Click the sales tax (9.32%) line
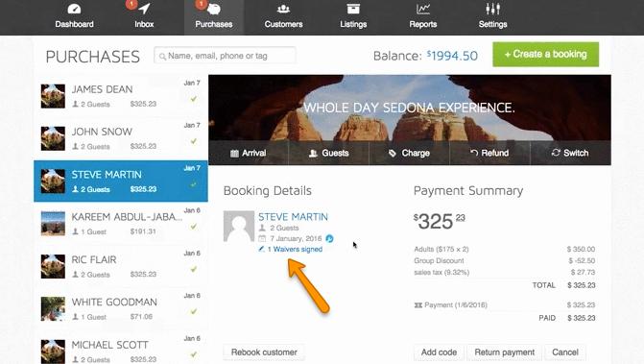This screenshot has height=364, width=644. (x=505, y=272)
